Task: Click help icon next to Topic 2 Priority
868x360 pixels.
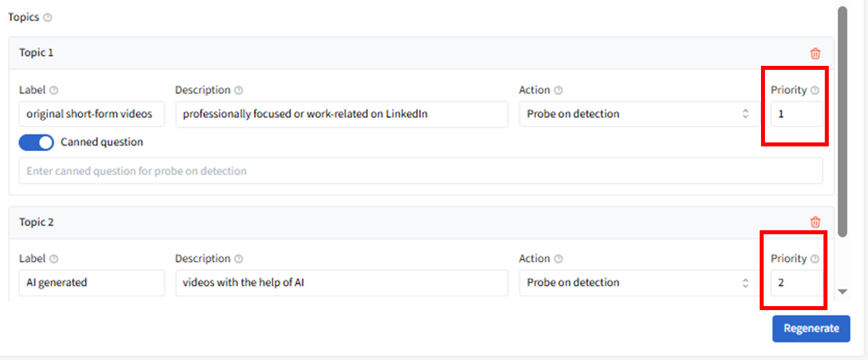Action: point(815,259)
